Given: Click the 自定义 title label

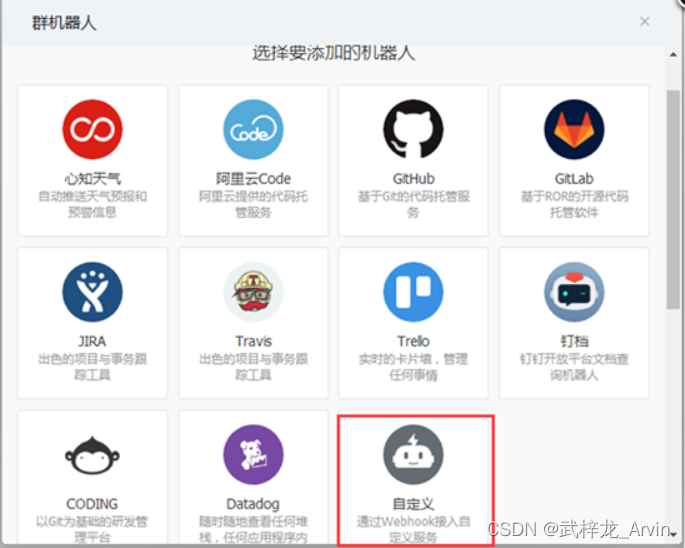Looking at the screenshot, I should click(x=413, y=504).
